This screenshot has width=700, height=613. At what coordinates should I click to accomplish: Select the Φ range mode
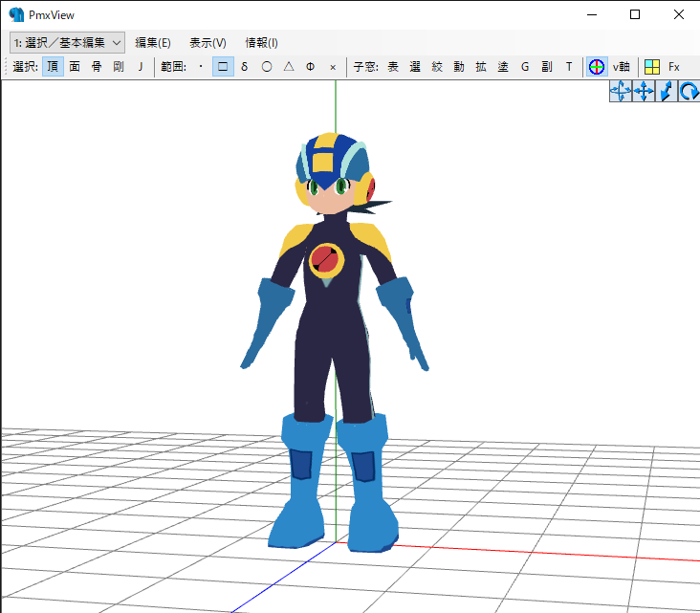click(310, 67)
